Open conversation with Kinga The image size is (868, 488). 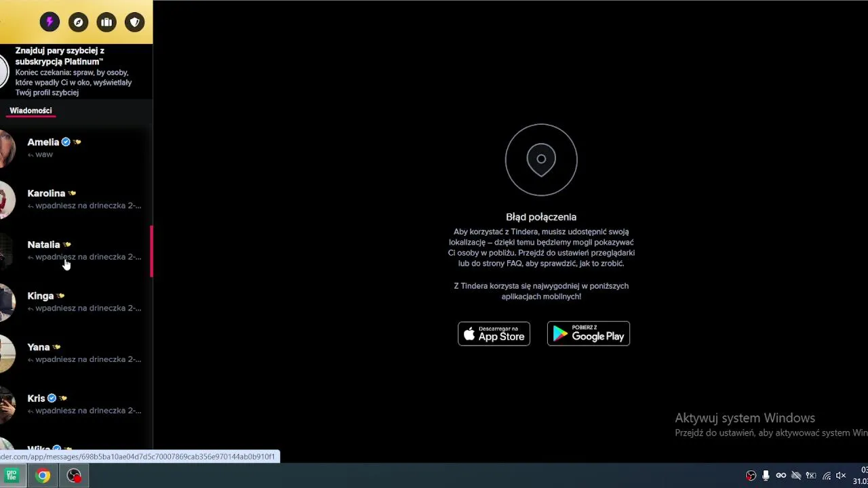pyautogui.click(x=76, y=302)
